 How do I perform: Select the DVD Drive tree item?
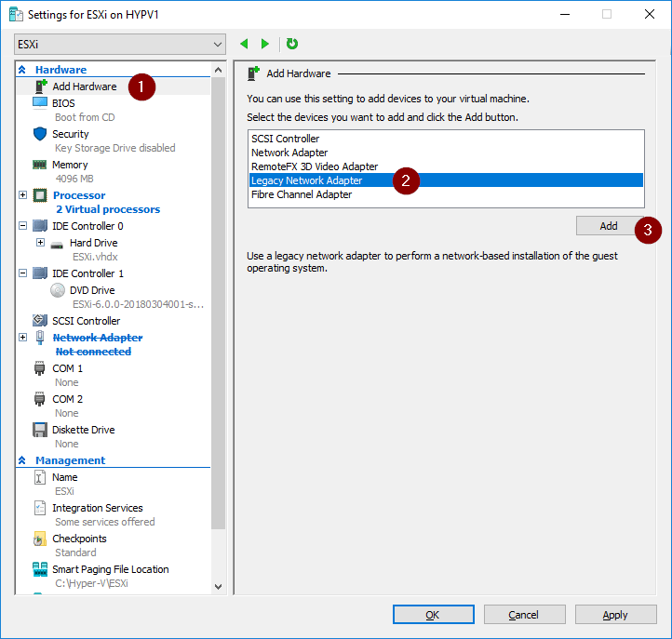92,290
